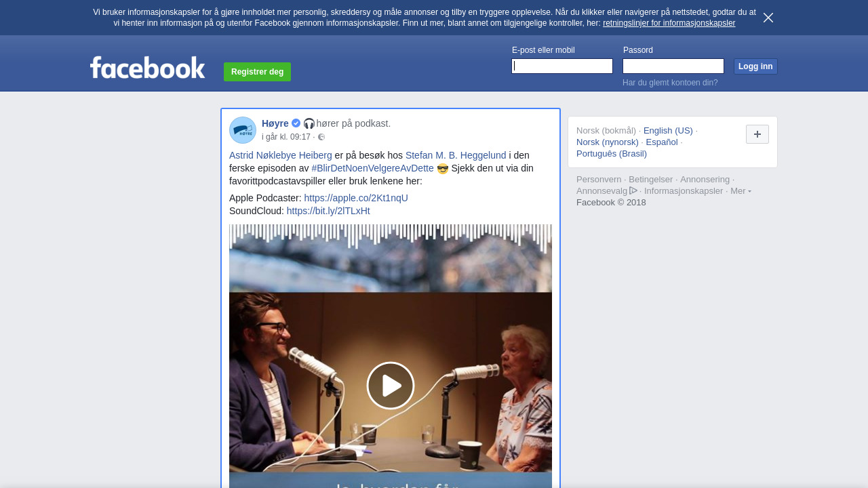Screen dimensions: 868x488
Task: Open Astrid Nøklebye Heiberg profile link
Action: point(281,155)
